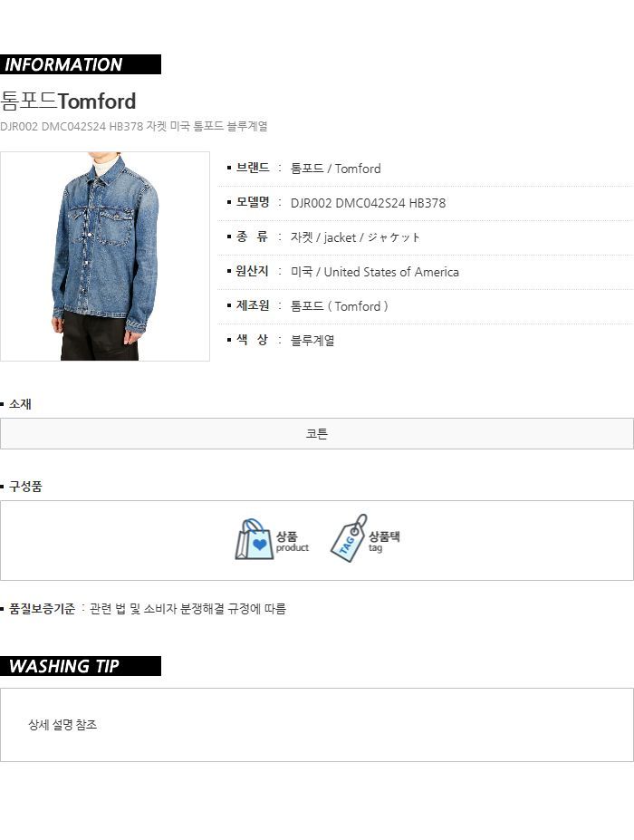Click 미국 / United States of America origin
The height and width of the screenshot is (840, 634).
tap(375, 272)
